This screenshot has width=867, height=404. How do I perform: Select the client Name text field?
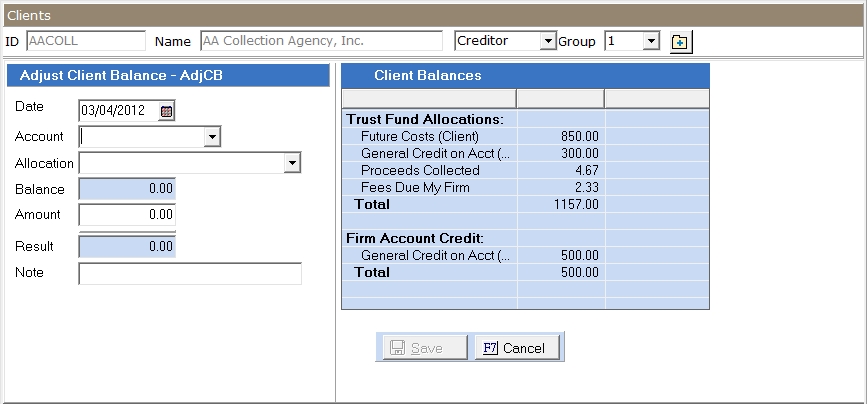[320, 41]
